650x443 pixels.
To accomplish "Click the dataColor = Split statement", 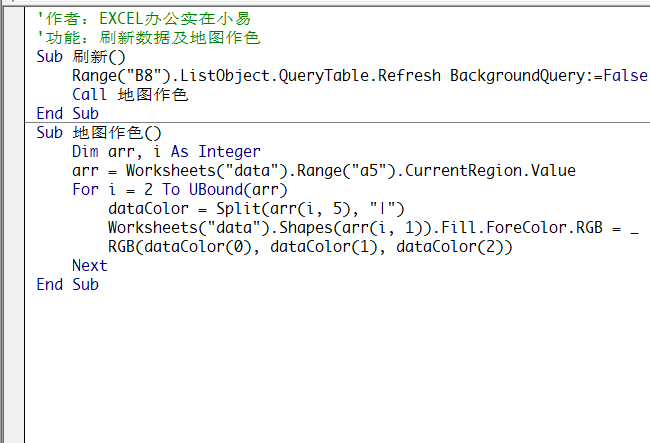I will pyautogui.click(x=256, y=209).
